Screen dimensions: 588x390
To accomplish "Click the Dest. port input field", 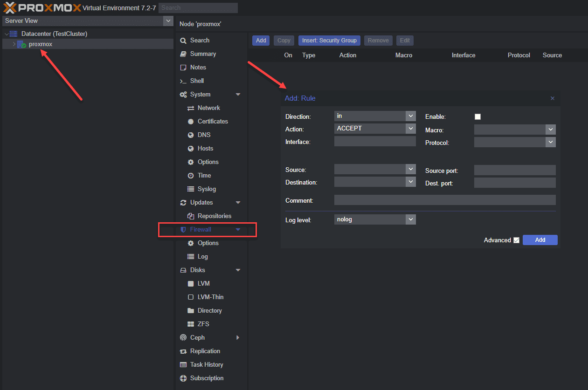I will click(x=515, y=183).
